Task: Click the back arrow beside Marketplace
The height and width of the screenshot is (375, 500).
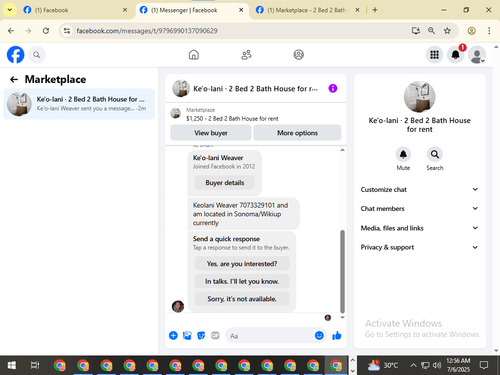Action: click(14, 79)
